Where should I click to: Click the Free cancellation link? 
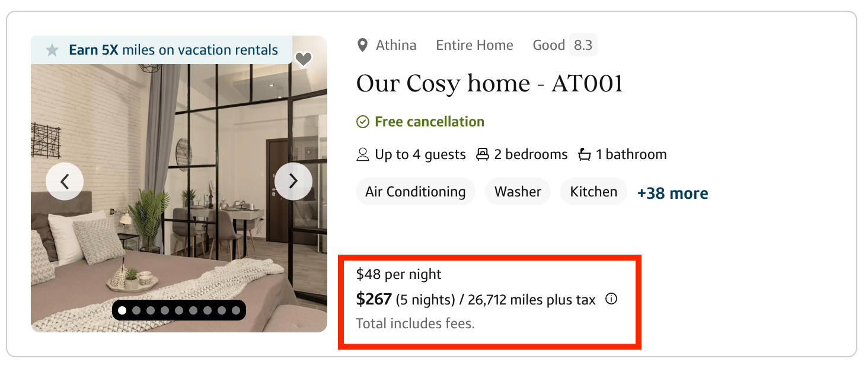pos(429,121)
